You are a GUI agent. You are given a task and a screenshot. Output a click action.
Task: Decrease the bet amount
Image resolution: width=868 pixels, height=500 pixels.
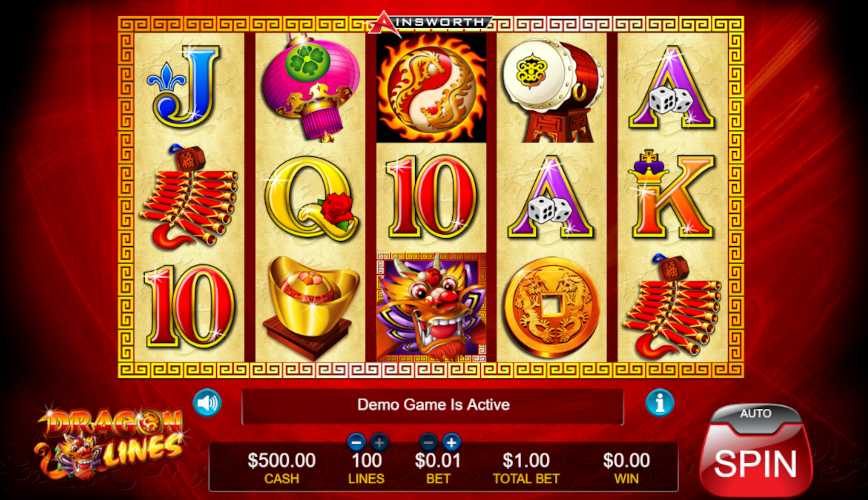coord(428,442)
